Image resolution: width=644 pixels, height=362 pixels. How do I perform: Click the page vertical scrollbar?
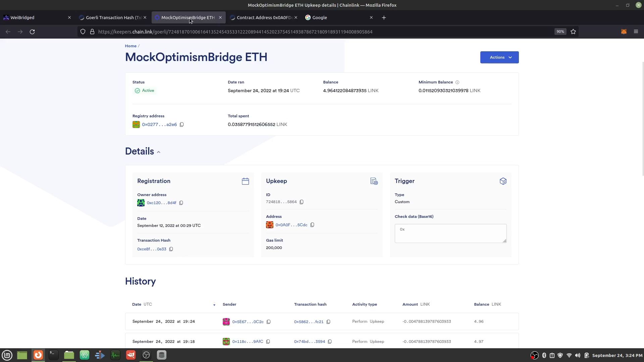[x=643, y=119]
